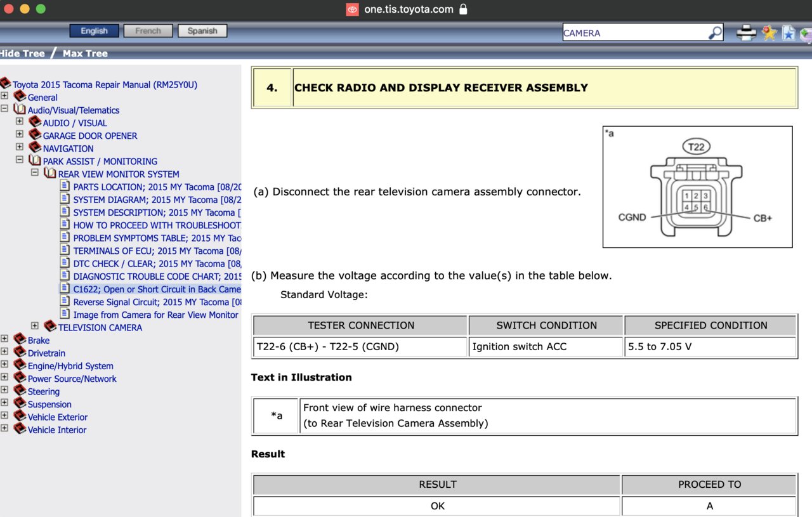Open Image from Camera for Rear View Monitor
Screen dimensions: 812x517
point(155,315)
